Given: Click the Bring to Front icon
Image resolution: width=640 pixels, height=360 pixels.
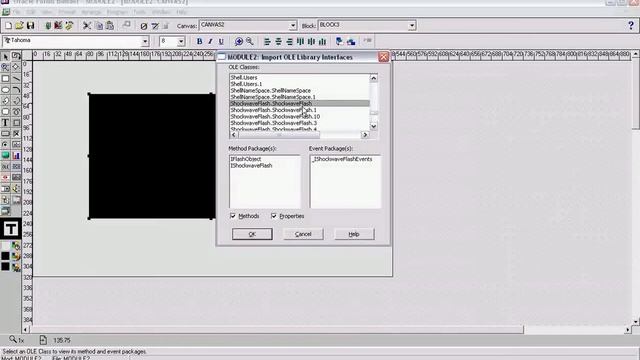Looking at the screenshot, I should click(339, 41).
